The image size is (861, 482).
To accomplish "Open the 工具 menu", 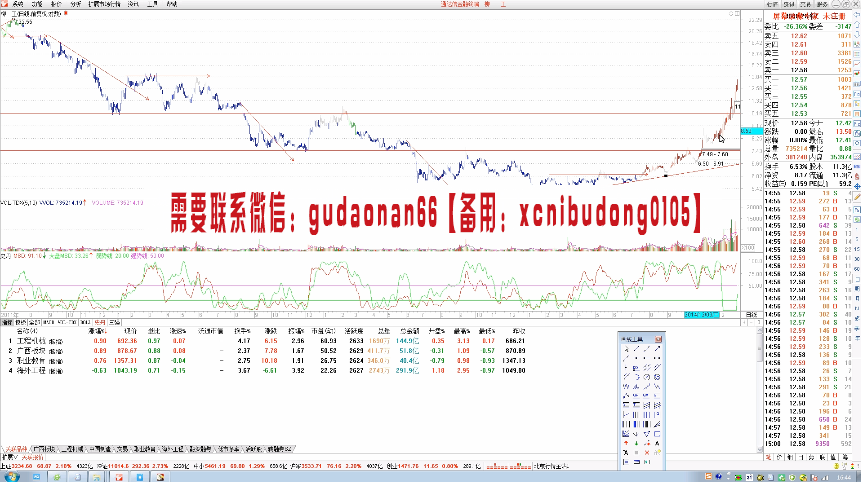I will [x=152, y=4].
